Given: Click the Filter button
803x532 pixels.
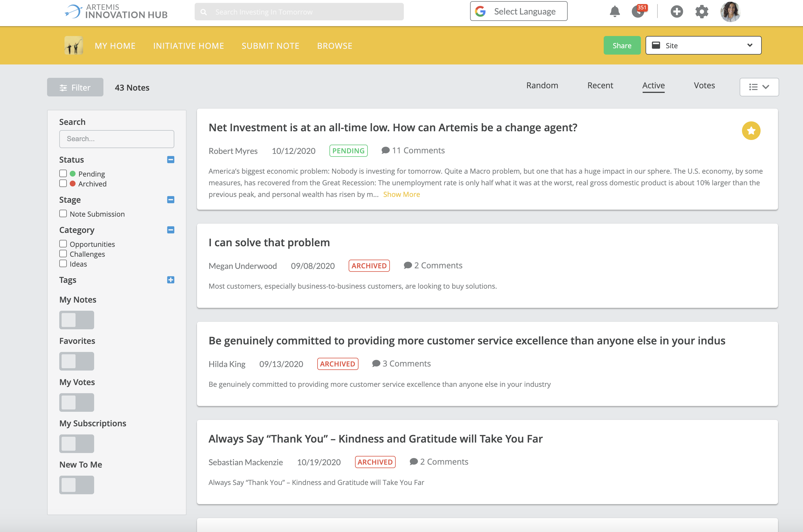Looking at the screenshot, I should pyautogui.click(x=75, y=87).
